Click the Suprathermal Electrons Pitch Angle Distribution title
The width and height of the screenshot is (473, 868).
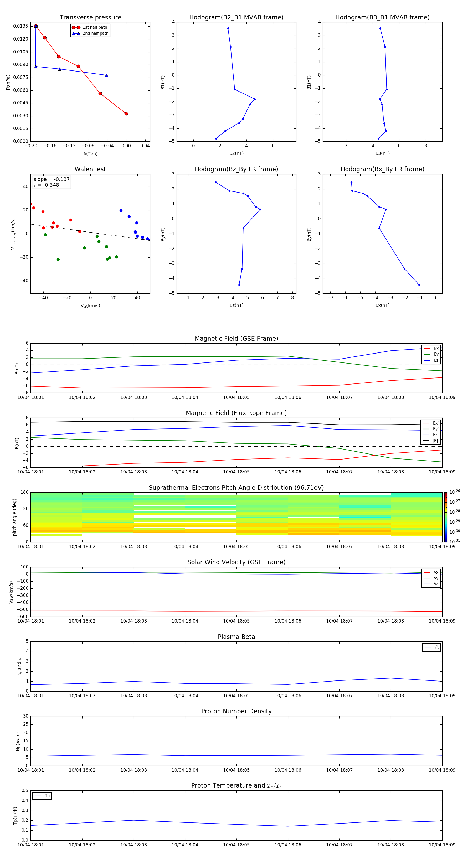(x=236, y=488)
